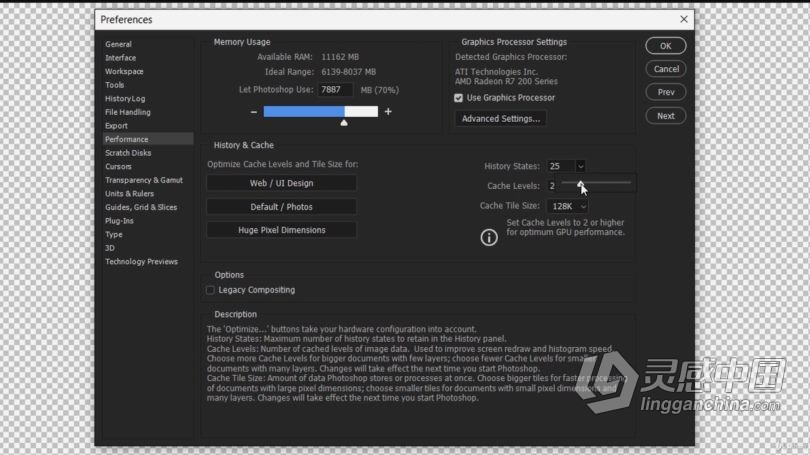Image resolution: width=810 pixels, height=455 pixels.
Task: Open Cache Tile Size 128K dropdown
Action: tap(567, 206)
